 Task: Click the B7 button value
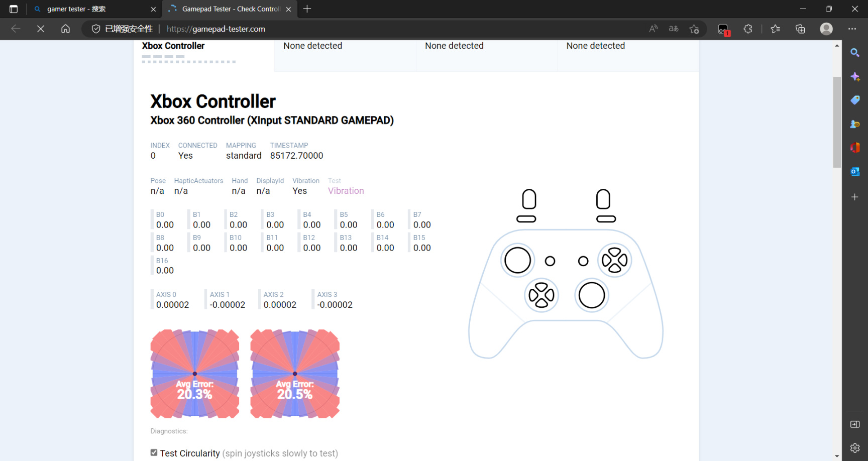click(422, 225)
